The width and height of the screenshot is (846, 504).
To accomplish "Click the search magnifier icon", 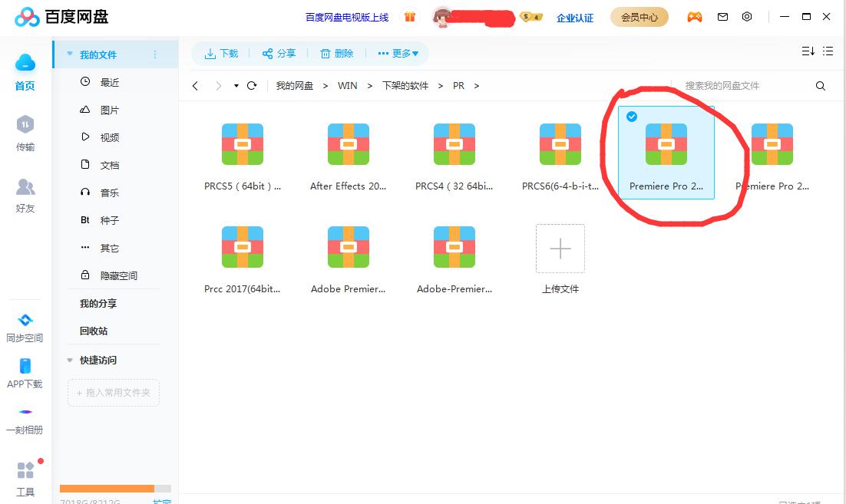I will pos(820,86).
